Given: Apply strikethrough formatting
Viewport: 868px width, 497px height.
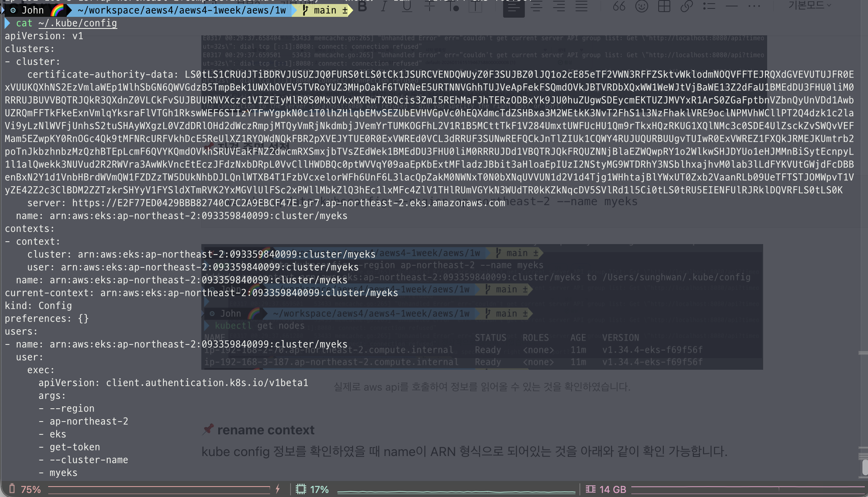Looking at the screenshot, I should 429,6.
